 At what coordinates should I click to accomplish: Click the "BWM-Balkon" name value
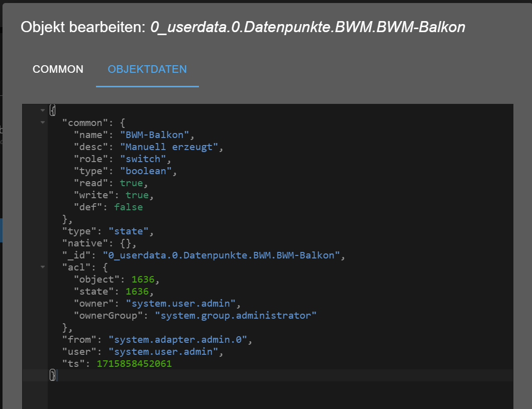pos(154,135)
